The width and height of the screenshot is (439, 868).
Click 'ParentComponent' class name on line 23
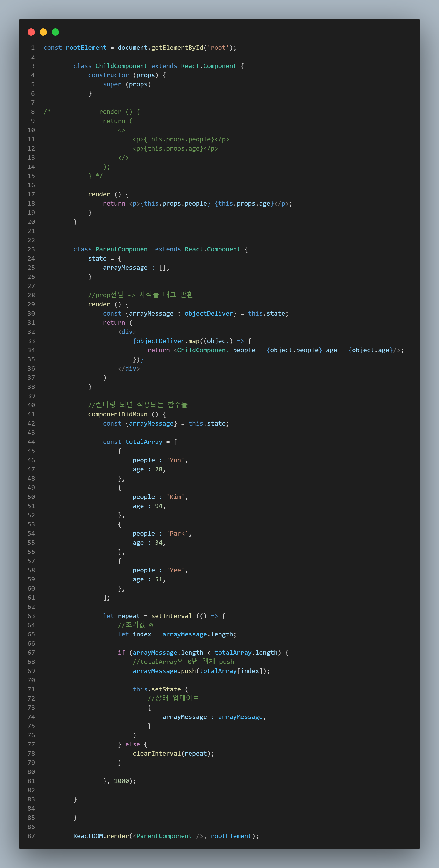pos(123,249)
